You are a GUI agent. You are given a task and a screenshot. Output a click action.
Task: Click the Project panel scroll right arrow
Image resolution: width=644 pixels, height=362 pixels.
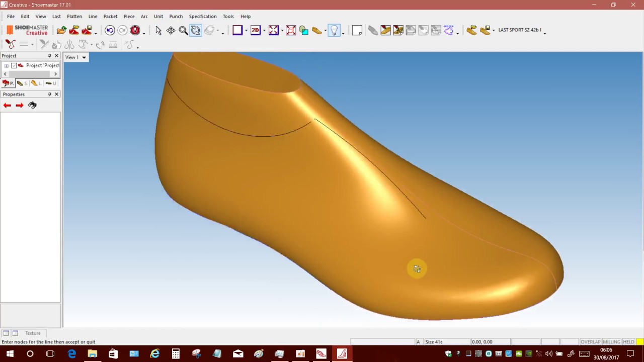point(55,74)
